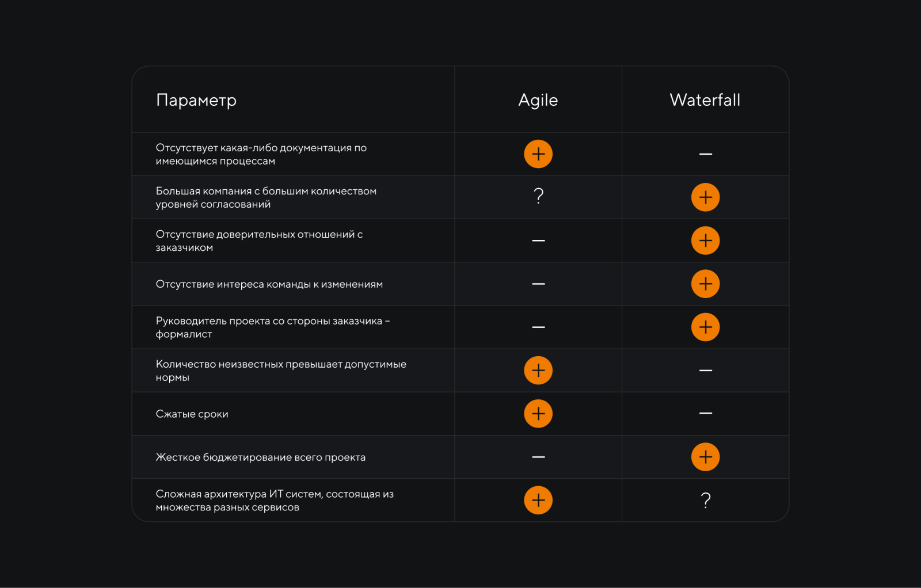Click the Agile plus icon in Сжатые сроки row
Screen dimensions: 921x588
538,414
